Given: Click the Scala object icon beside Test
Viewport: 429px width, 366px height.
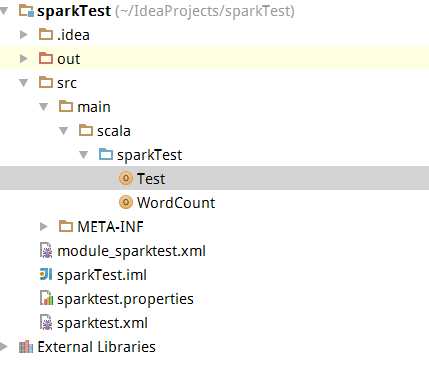Looking at the screenshot, I should [126, 178].
